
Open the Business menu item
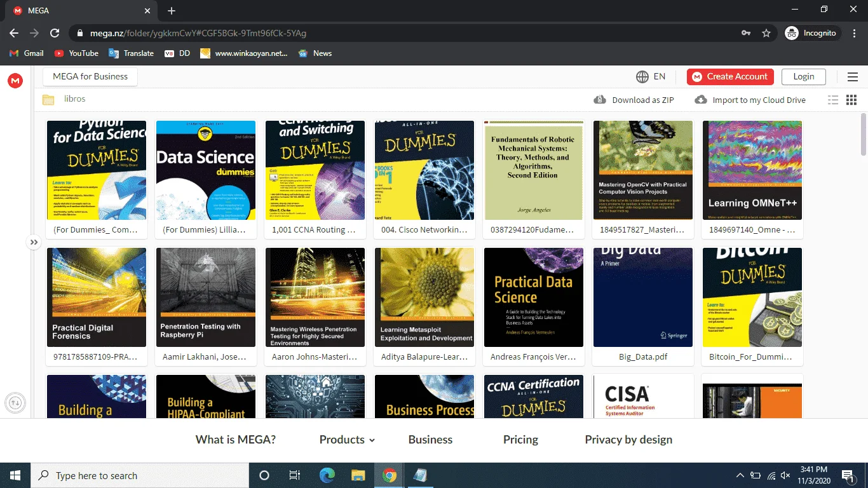click(430, 440)
